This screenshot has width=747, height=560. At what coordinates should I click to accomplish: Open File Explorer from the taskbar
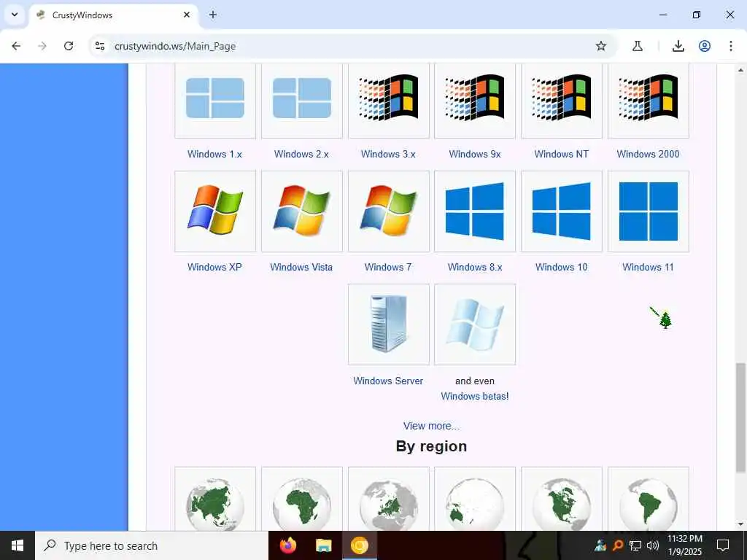tap(324, 545)
